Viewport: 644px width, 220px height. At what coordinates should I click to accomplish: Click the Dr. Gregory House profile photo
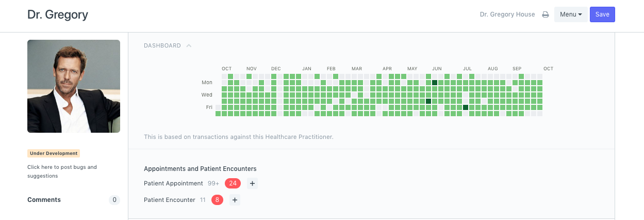[x=74, y=86]
